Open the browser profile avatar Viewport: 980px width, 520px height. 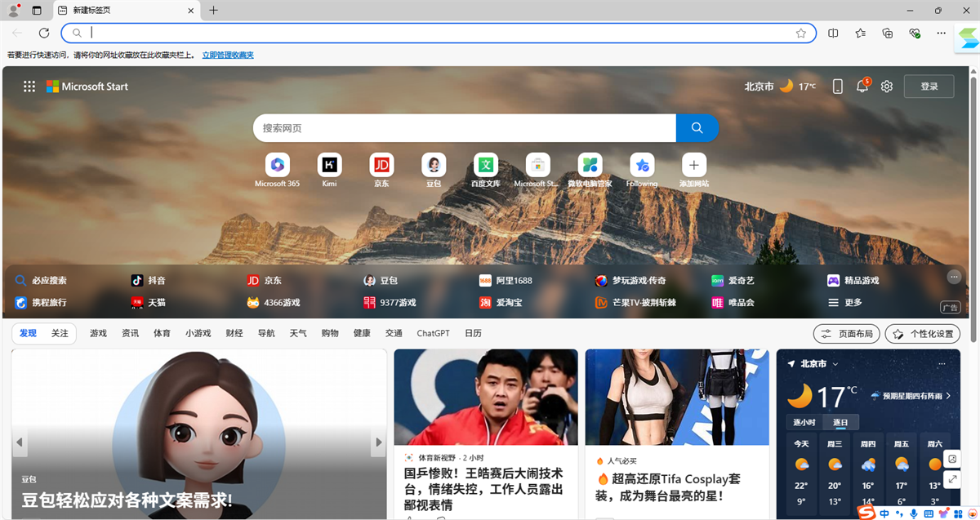14,11
